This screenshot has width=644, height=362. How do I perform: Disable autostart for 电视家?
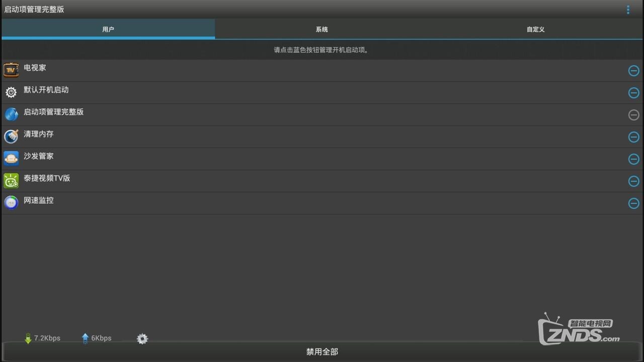[x=634, y=71]
